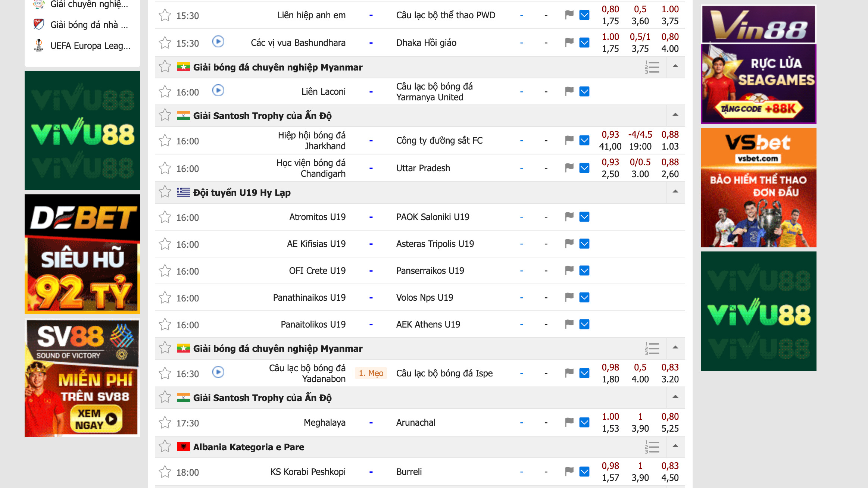The height and width of the screenshot is (488, 868).
Task: Open the VSbet sports insurance banner
Action: (758, 188)
